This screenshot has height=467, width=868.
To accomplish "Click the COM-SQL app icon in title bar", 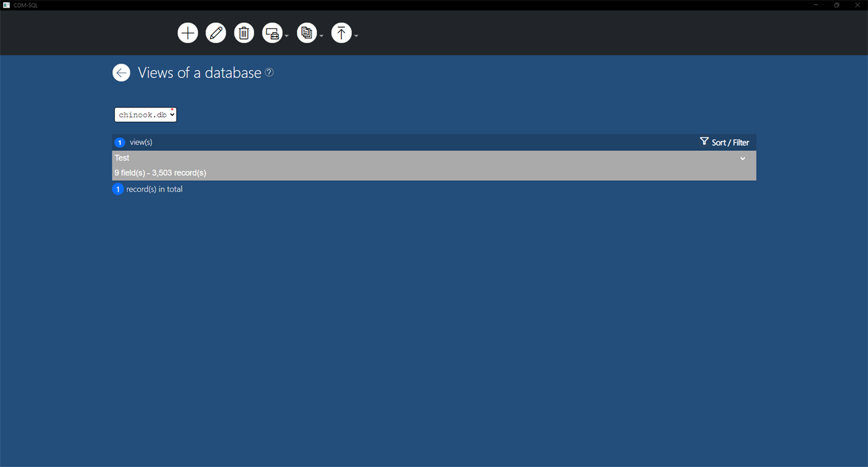I will (6, 5).
